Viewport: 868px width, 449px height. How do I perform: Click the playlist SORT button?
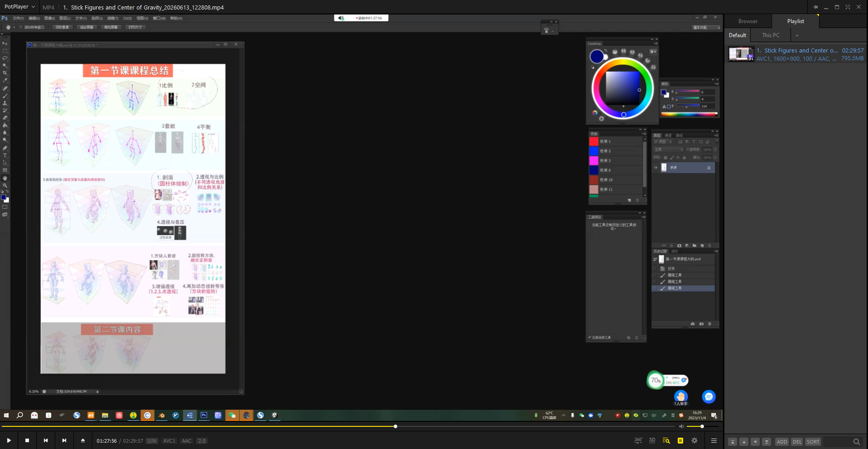tap(813, 442)
